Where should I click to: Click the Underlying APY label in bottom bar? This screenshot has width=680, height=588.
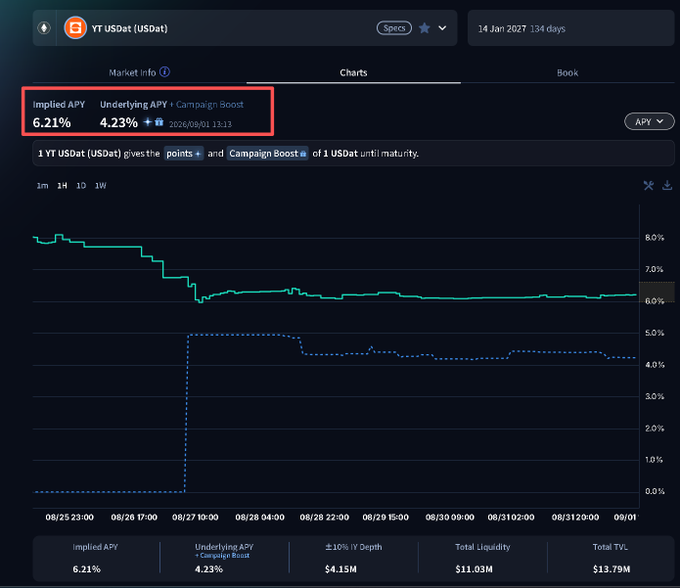pyautogui.click(x=224, y=547)
